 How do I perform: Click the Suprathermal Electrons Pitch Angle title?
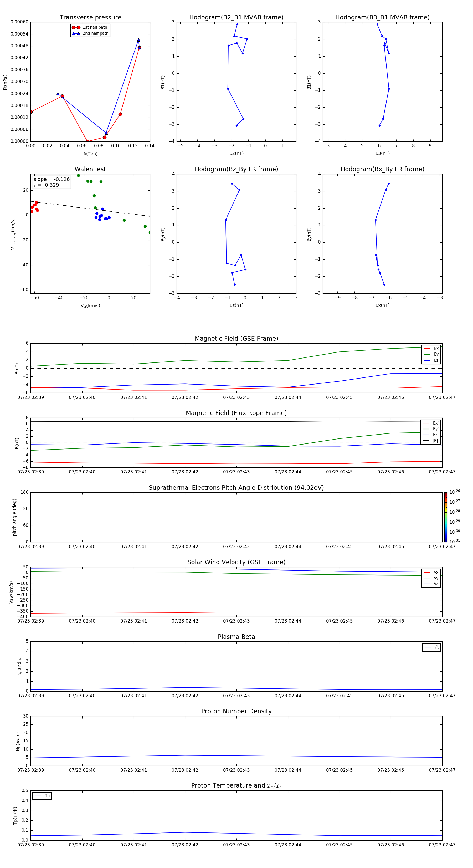236,488
